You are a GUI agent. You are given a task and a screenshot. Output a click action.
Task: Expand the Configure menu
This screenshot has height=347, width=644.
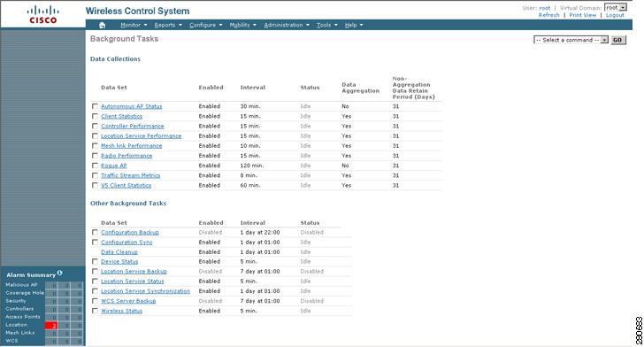[206, 25]
